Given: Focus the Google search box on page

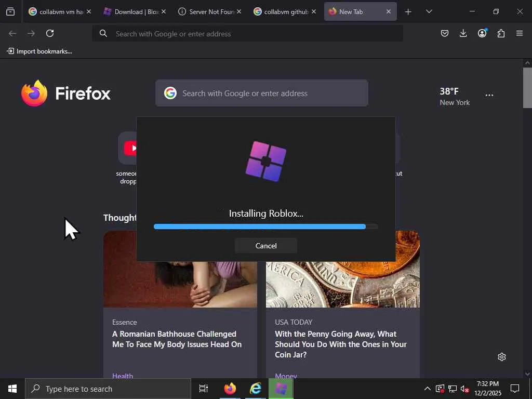Looking at the screenshot, I should [x=262, y=93].
